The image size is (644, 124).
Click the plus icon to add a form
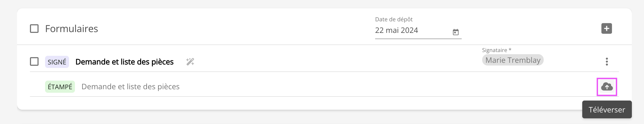607,29
